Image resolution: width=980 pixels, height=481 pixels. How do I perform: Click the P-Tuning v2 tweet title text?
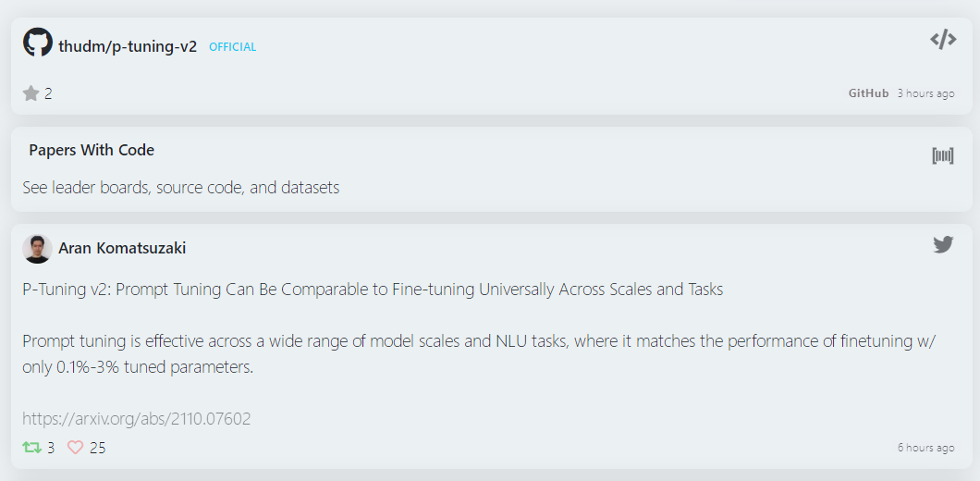point(373,290)
